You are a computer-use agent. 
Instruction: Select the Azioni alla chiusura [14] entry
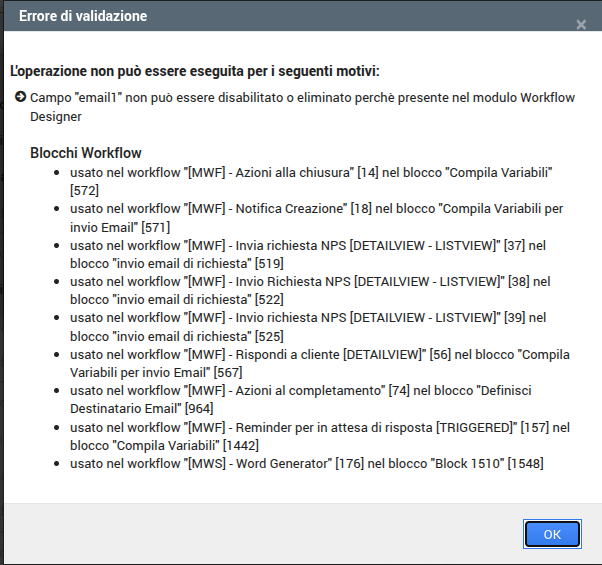click(311, 181)
